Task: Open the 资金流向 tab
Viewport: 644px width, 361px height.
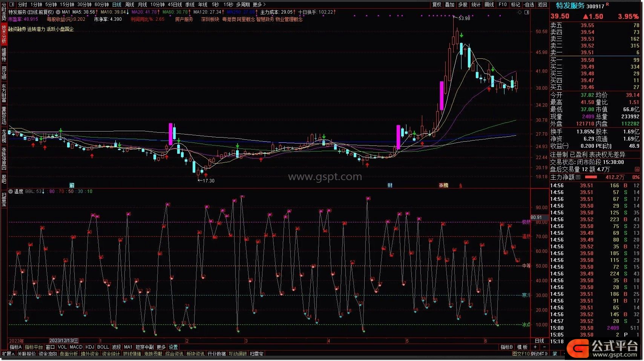Action: [x=48, y=354]
